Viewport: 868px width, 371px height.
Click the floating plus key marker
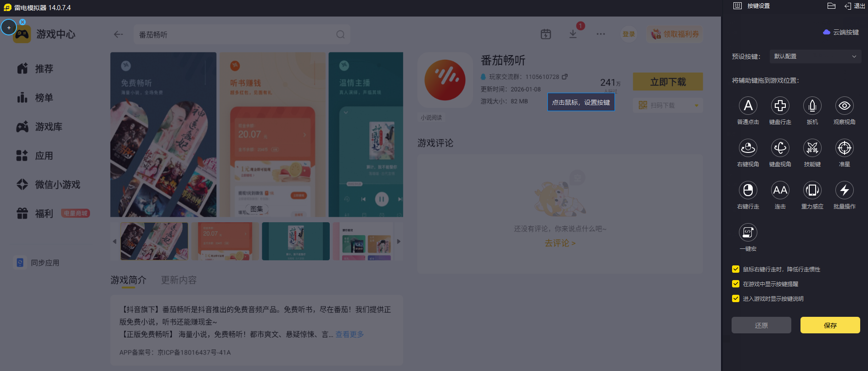tap(9, 28)
